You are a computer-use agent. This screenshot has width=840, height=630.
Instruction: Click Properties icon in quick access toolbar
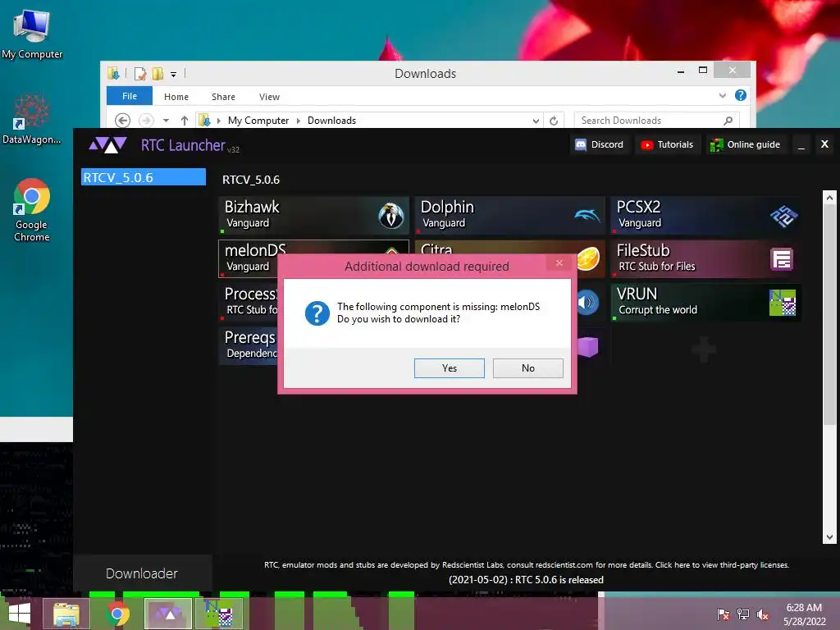pyautogui.click(x=140, y=73)
